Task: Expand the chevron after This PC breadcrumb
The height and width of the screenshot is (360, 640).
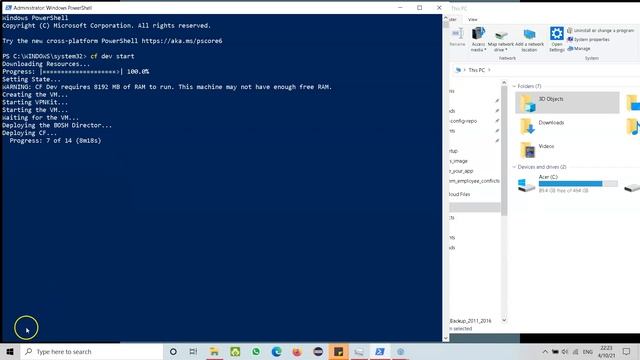Action: [489, 70]
